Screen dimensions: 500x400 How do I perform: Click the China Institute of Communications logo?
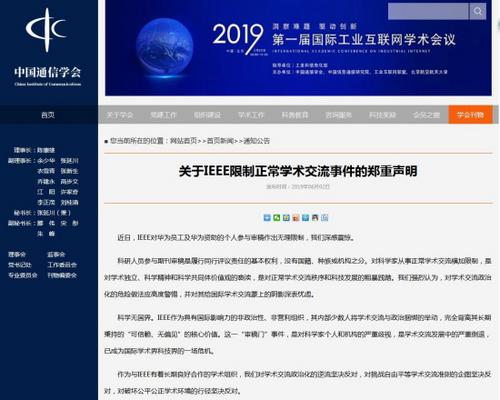47,30
